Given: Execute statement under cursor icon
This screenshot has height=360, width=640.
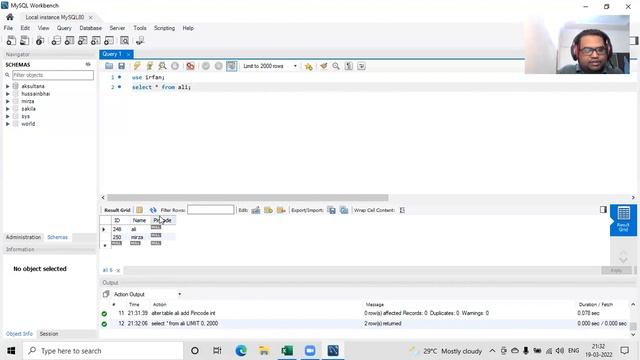Looking at the screenshot, I should coord(149,66).
